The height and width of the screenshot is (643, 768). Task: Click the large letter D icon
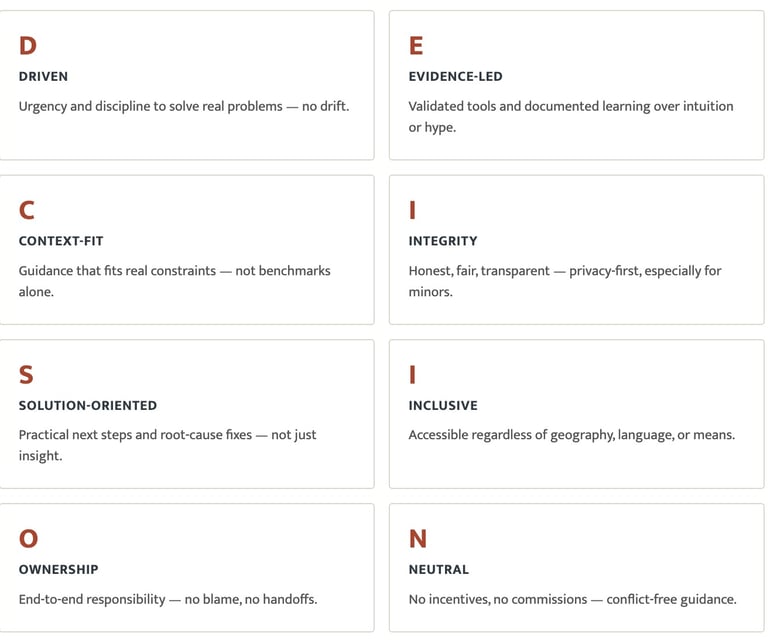28,46
